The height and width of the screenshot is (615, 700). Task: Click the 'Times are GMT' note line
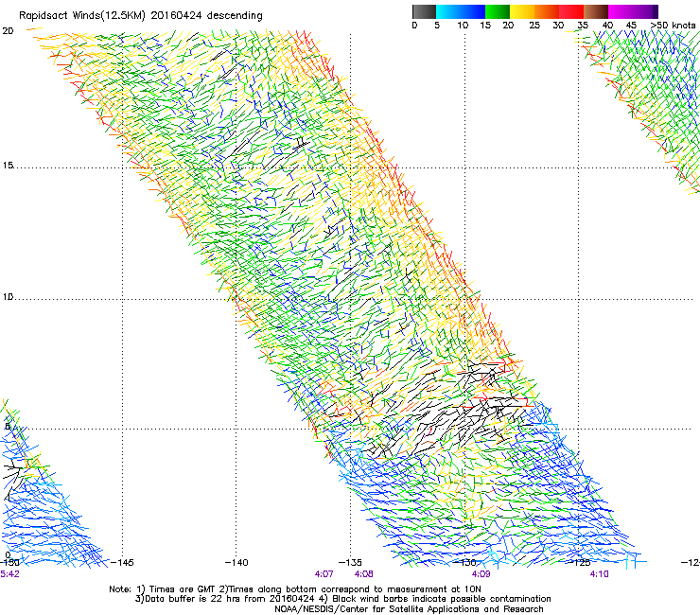point(294,589)
